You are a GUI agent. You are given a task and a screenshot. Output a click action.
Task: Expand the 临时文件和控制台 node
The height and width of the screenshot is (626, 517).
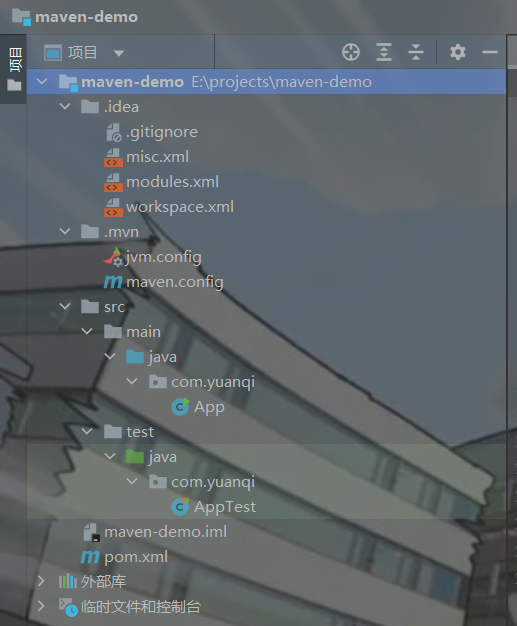coord(41,606)
